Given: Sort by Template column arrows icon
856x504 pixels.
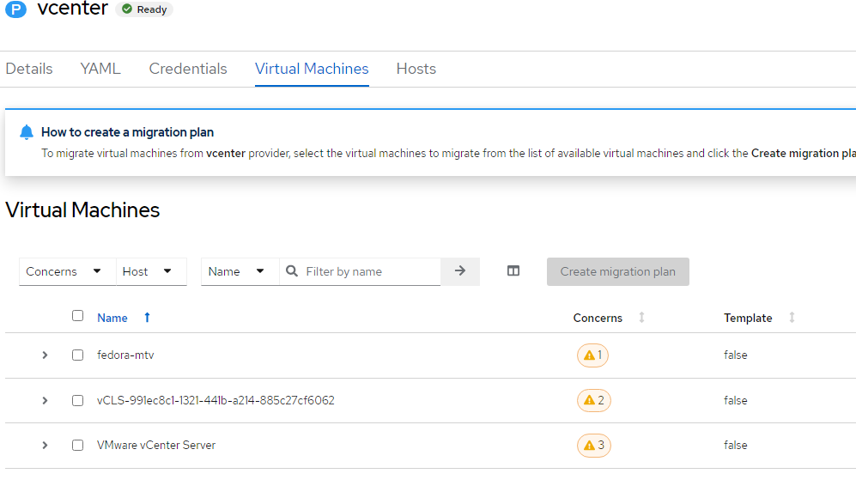Looking at the screenshot, I should point(792,317).
